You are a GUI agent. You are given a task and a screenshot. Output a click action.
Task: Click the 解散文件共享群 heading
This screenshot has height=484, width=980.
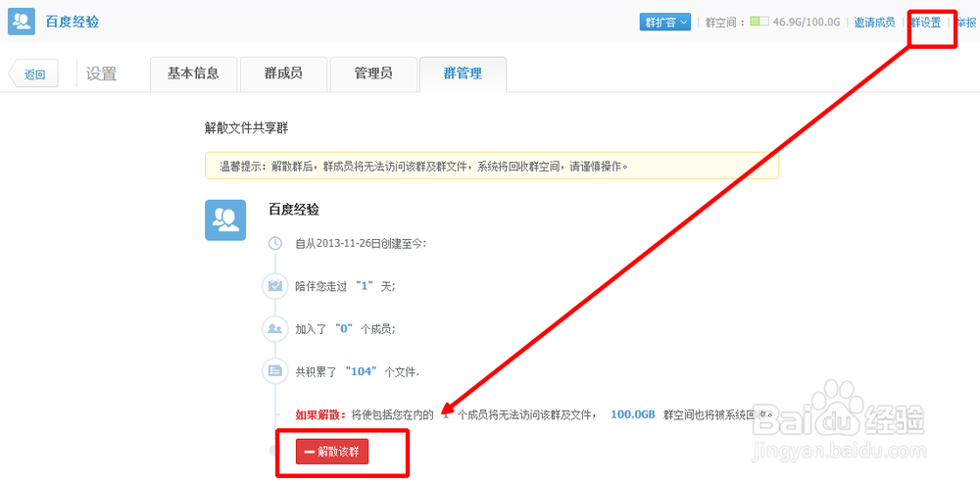click(x=246, y=128)
